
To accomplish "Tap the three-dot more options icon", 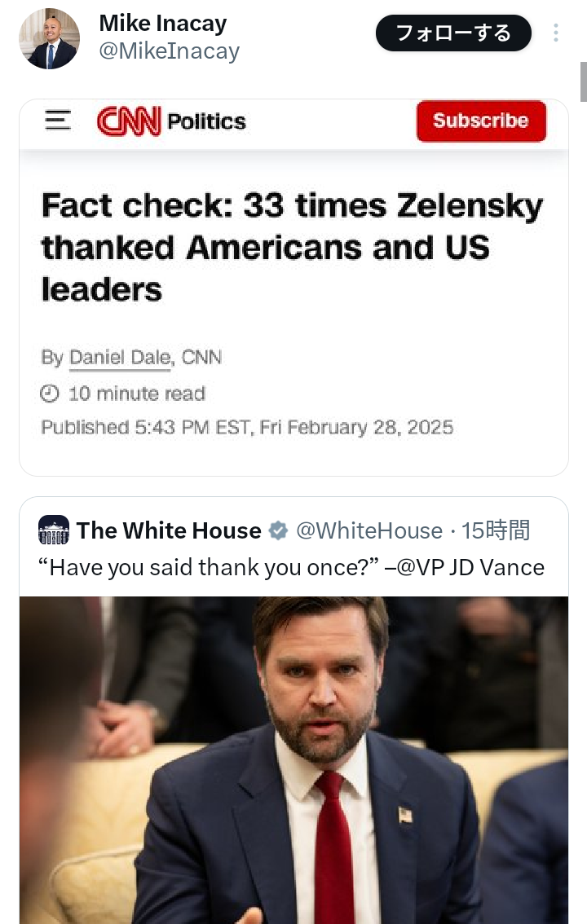I will 556,33.
